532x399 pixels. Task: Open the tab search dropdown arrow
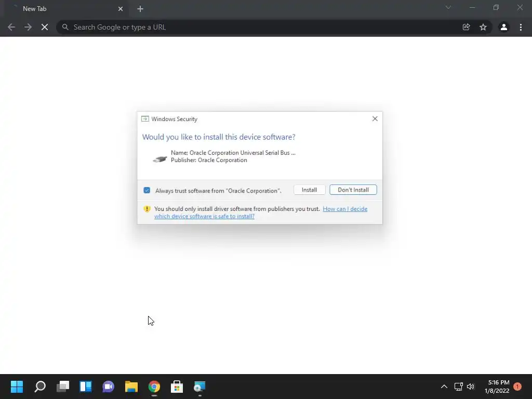(x=448, y=7)
